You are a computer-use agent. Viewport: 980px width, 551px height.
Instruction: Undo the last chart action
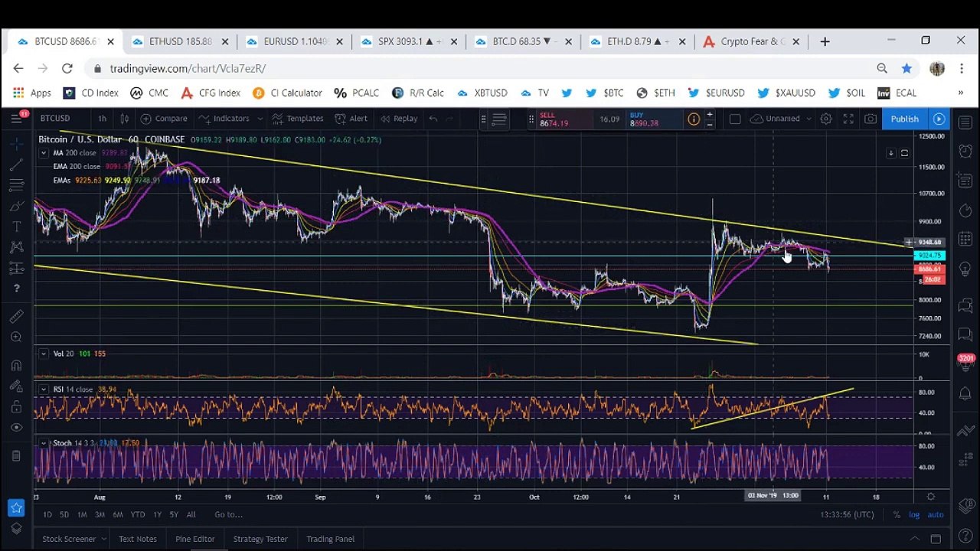433,119
